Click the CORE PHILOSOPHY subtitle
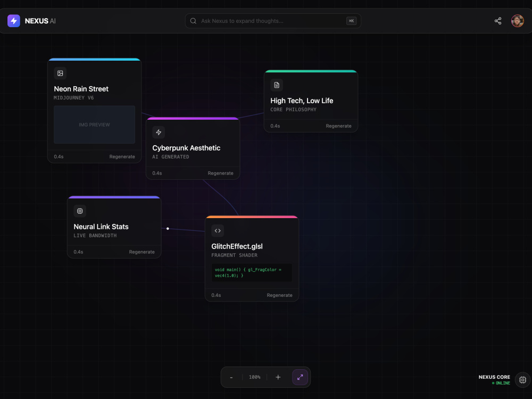The width and height of the screenshot is (532, 399). tap(293, 110)
